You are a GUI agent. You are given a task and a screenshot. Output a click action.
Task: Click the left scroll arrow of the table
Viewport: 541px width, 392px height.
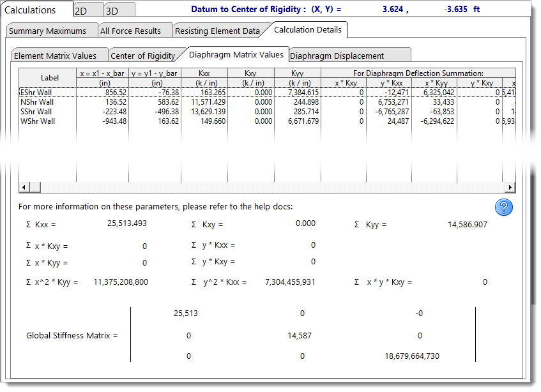[24, 187]
